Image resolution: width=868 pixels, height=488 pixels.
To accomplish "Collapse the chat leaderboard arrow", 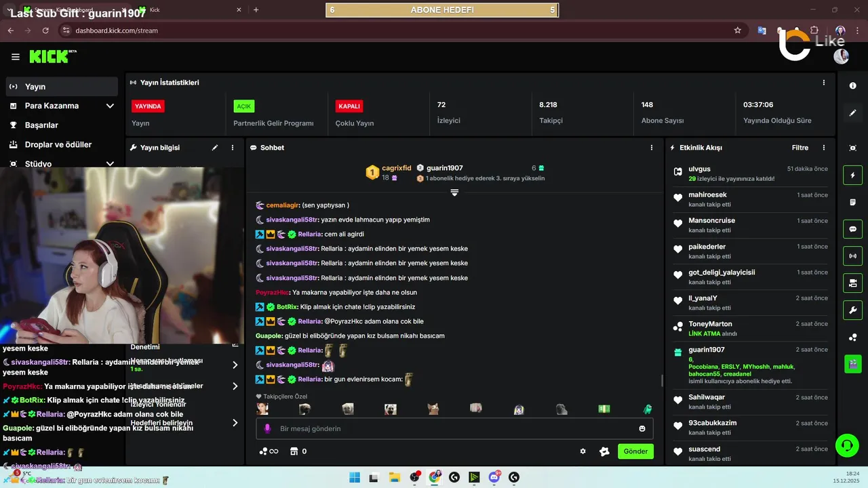I will click(454, 192).
